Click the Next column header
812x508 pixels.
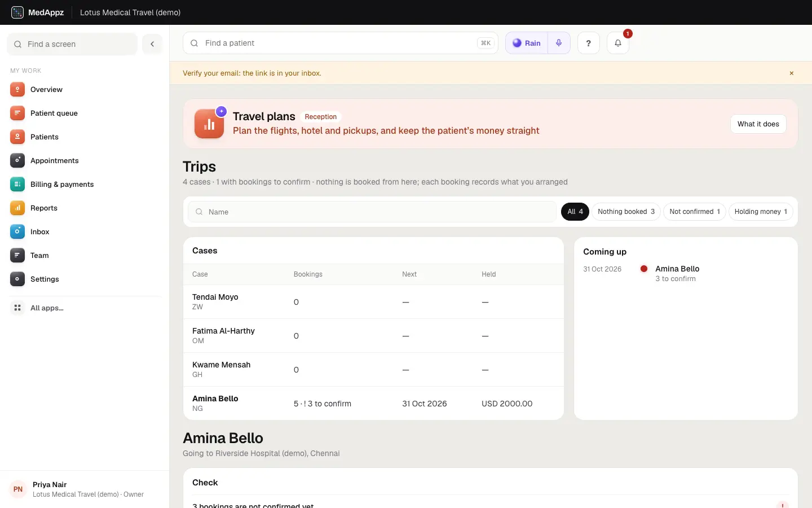(x=409, y=274)
